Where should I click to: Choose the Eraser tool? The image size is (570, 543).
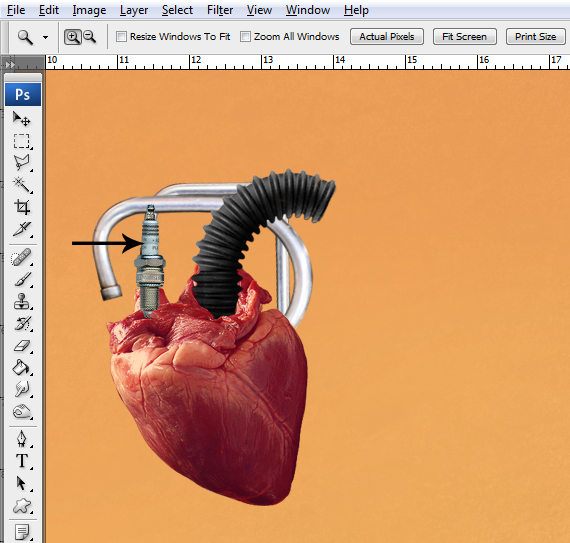[22, 345]
